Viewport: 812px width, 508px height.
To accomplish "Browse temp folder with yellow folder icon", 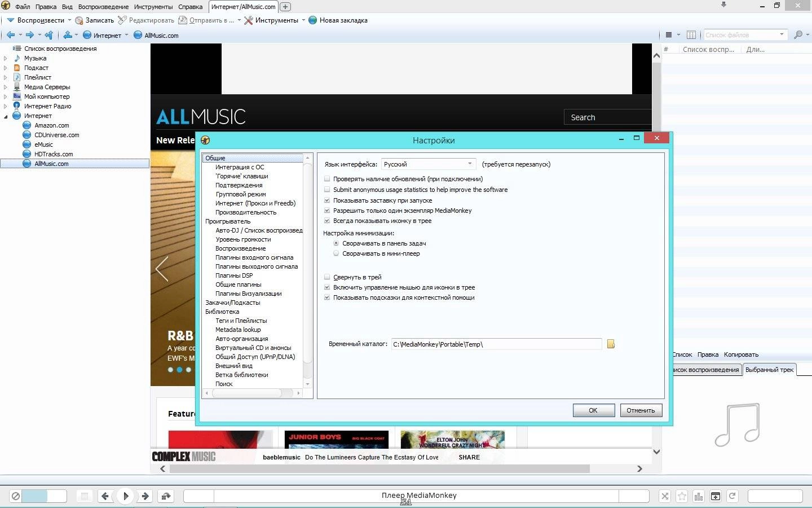I will click(611, 344).
